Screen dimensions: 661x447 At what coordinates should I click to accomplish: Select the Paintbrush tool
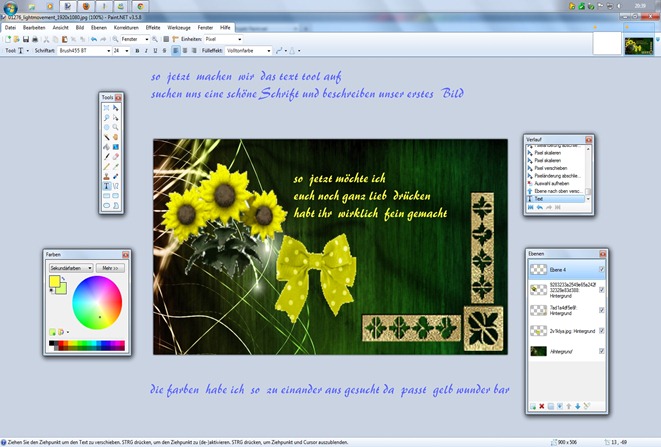coord(107,156)
